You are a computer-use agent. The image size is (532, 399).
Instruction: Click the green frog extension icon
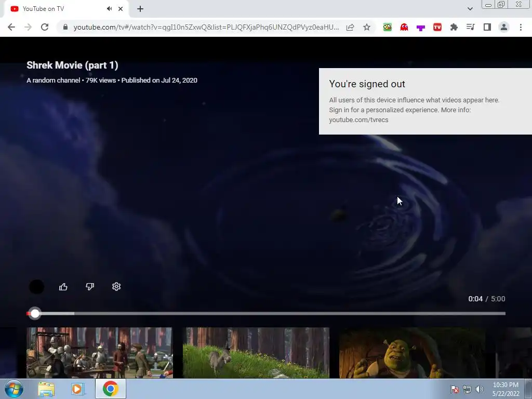[x=388, y=27]
